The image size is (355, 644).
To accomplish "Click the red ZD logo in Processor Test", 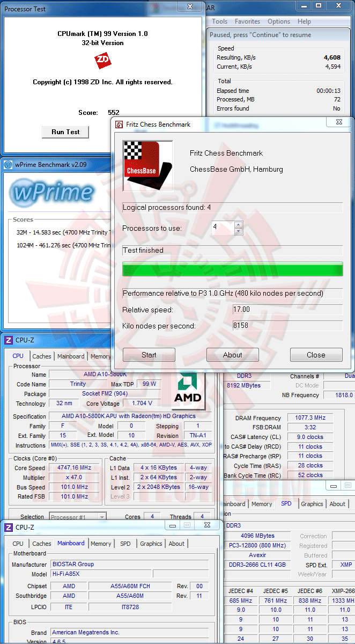I will tap(102, 61).
